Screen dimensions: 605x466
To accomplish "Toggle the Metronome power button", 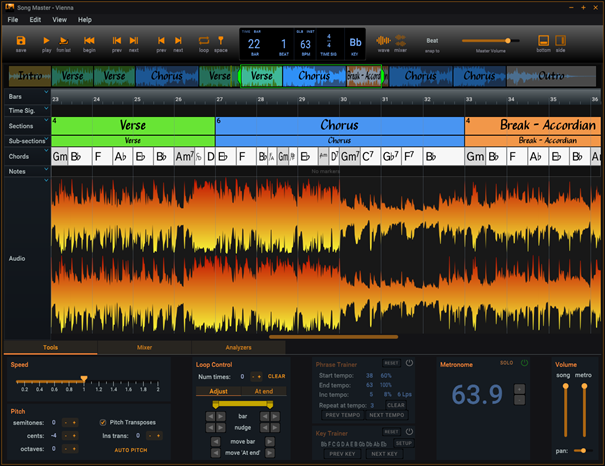I will tap(523, 362).
